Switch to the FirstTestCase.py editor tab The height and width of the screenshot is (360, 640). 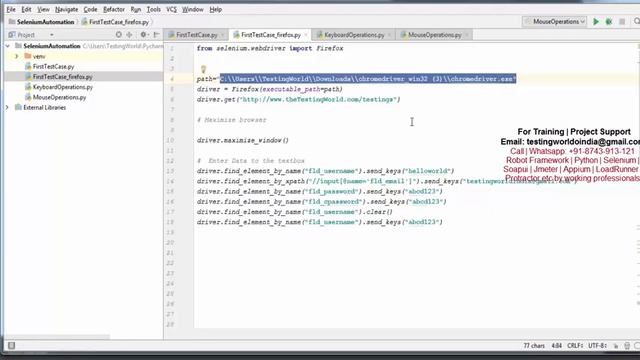tap(196, 35)
